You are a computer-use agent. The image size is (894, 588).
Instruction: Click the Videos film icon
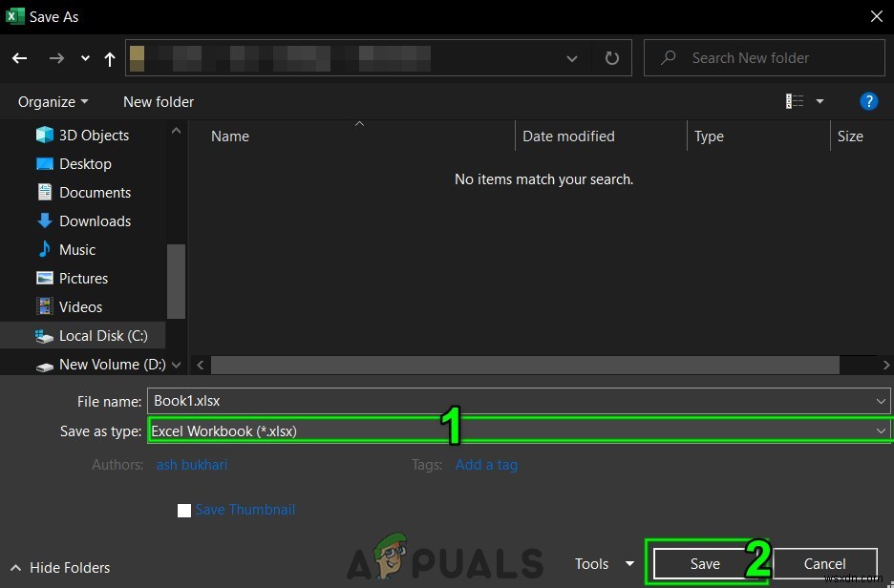(45, 306)
